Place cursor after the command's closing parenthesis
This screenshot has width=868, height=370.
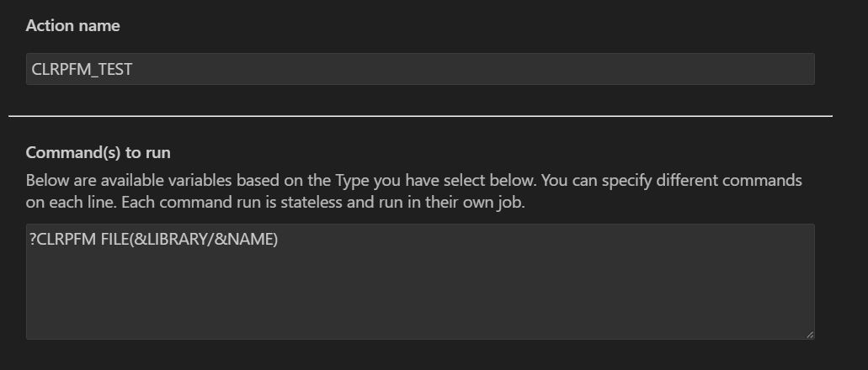pyautogui.click(x=279, y=240)
